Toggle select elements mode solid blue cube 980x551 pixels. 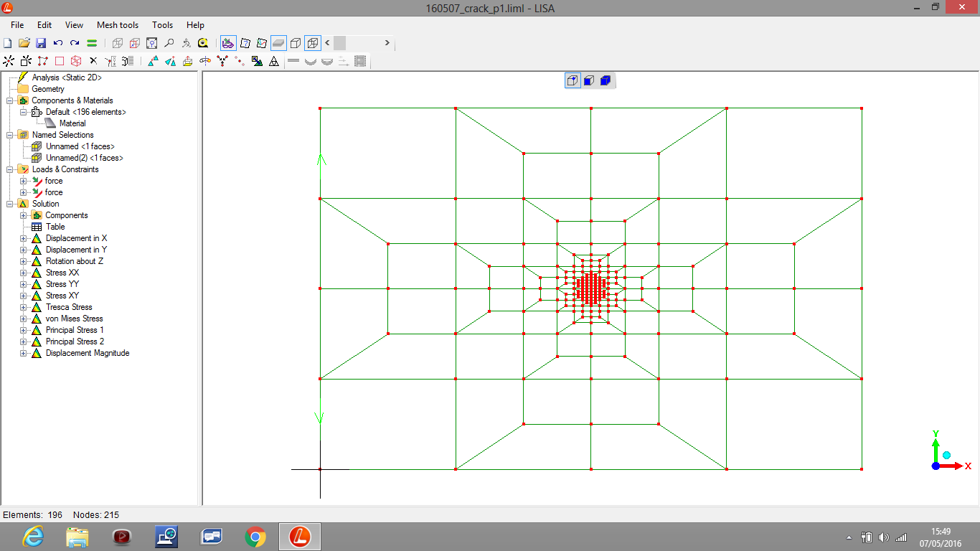click(x=605, y=80)
